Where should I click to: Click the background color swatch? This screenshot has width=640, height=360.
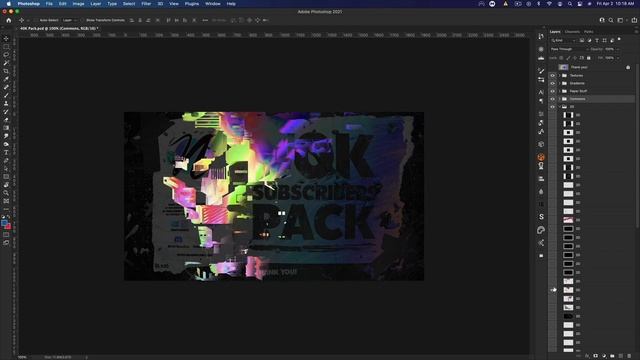click(9, 227)
